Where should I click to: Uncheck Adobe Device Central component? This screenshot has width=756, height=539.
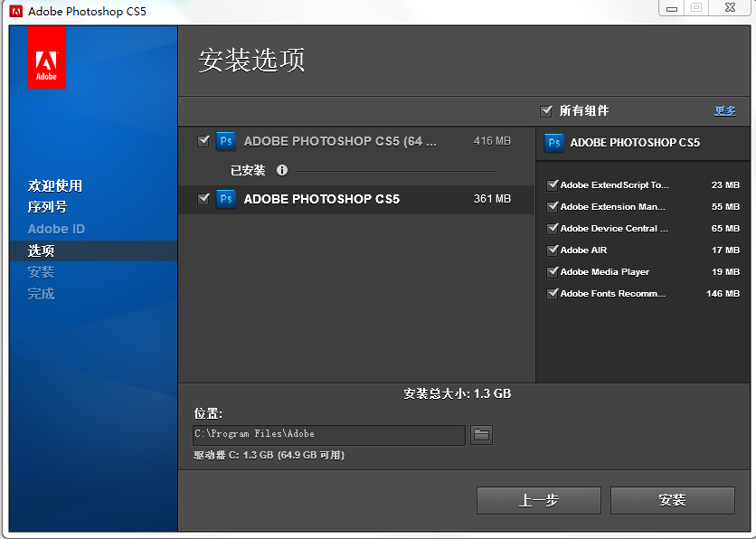click(x=552, y=229)
